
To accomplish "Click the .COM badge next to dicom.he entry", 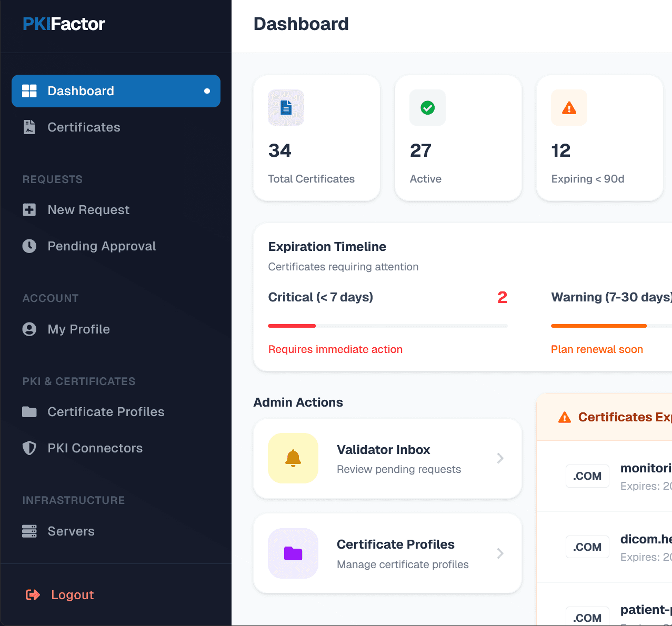I will 587,547.
